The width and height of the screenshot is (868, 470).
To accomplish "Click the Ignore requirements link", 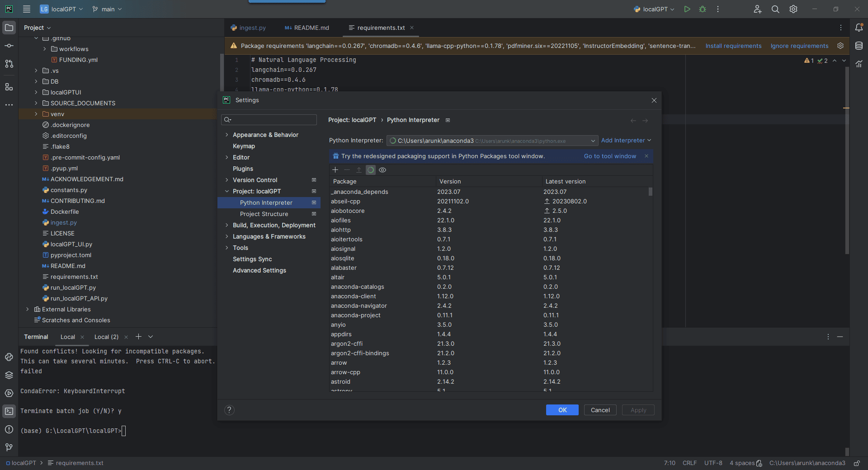I will click(x=799, y=46).
